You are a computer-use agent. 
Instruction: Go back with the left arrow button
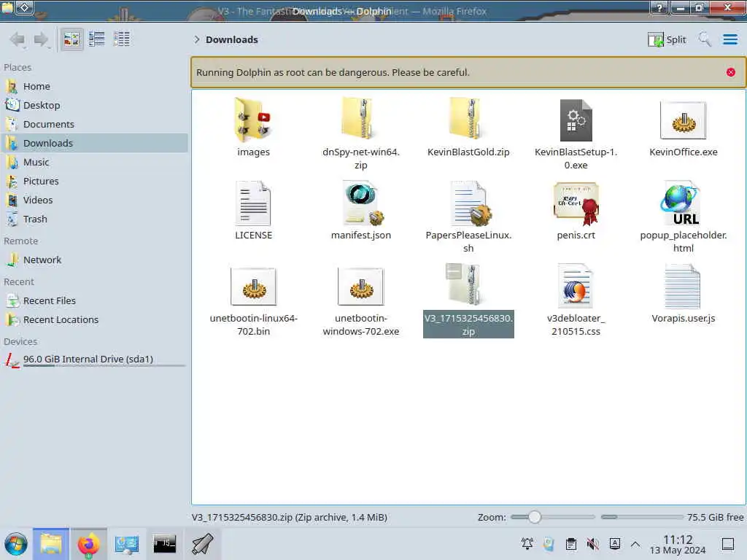coord(18,39)
